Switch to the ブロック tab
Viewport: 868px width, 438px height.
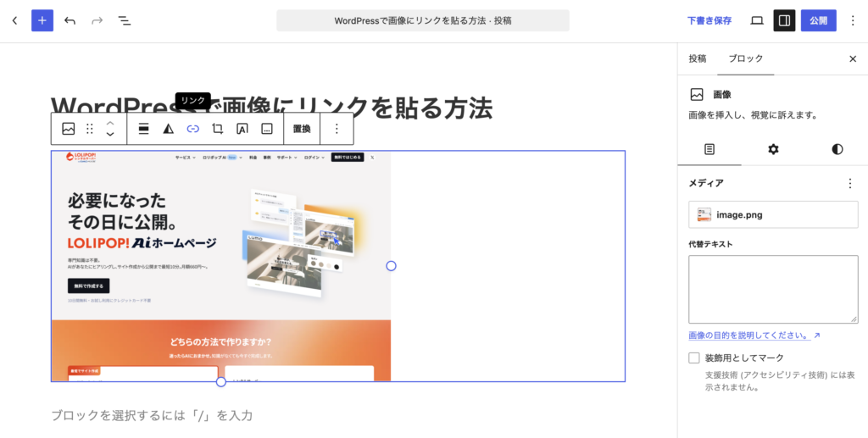click(746, 58)
